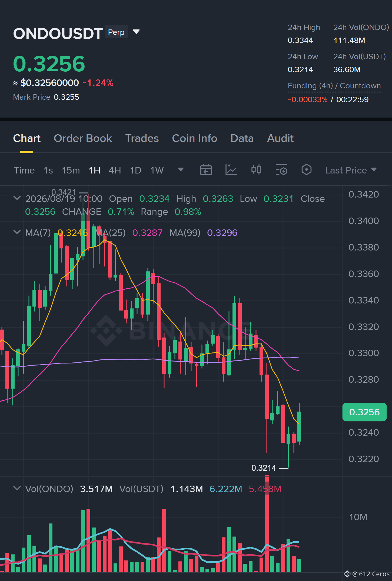
Task: Click the hexagon chart tools icon
Action: coord(307,170)
